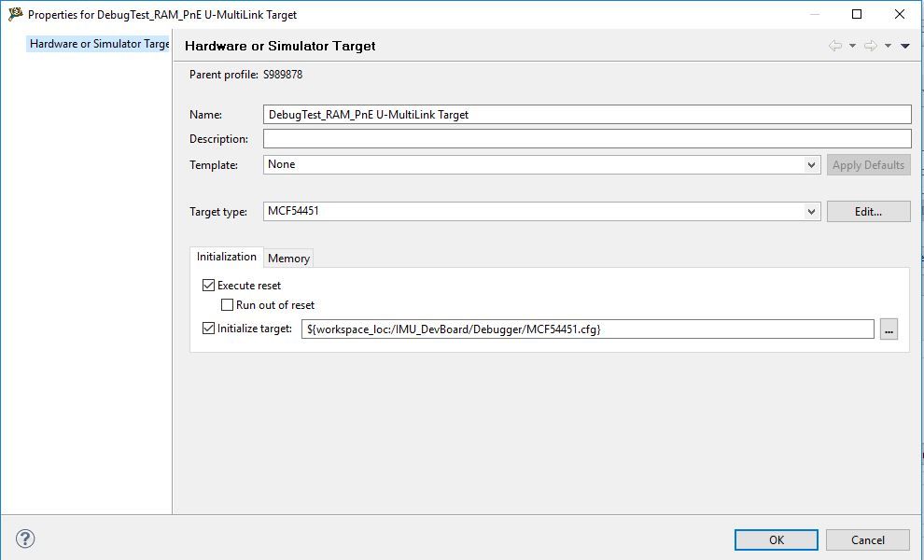Click the forward navigation arrow icon
The image size is (924, 560).
pos(870,46)
